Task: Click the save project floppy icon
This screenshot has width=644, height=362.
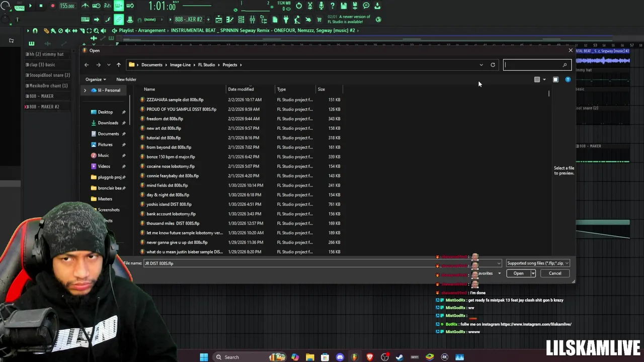Action: (x=344, y=6)
